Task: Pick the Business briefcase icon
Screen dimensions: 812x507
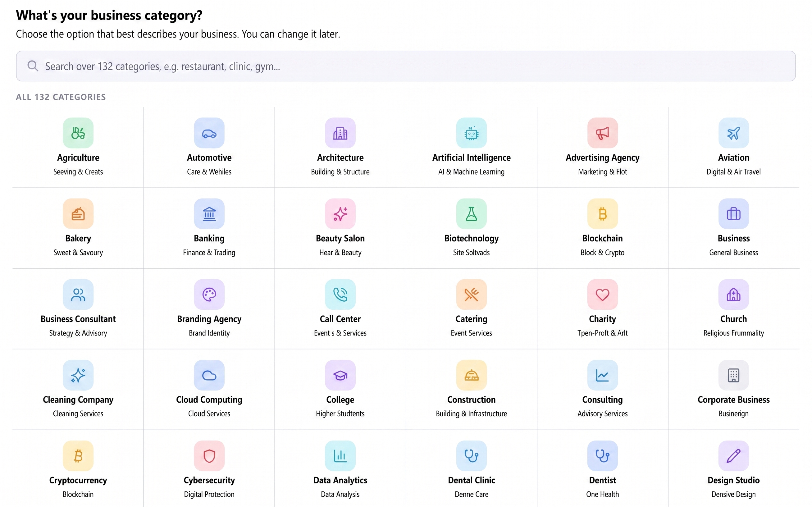Action: point(733,214)
